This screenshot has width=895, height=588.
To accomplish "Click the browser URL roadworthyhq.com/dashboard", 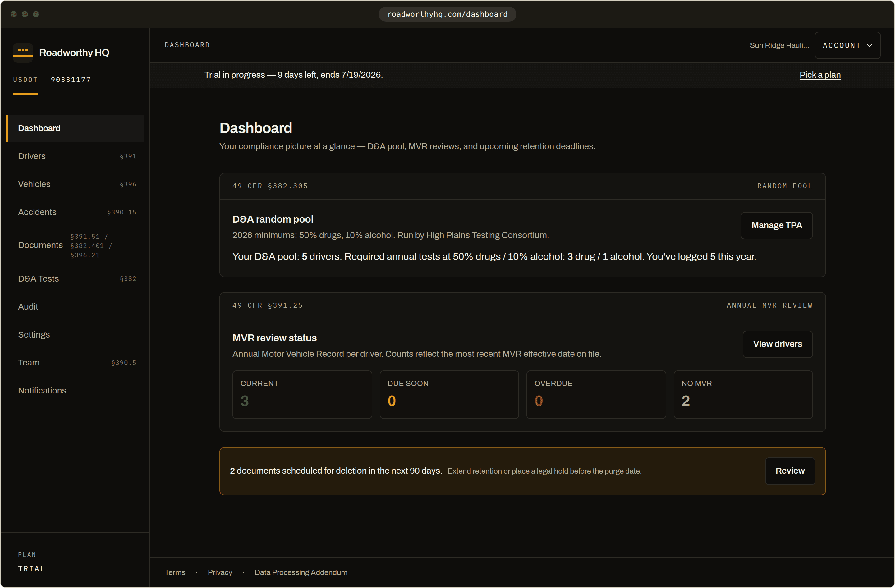I will pyautogui.click(x=447, y=14).
